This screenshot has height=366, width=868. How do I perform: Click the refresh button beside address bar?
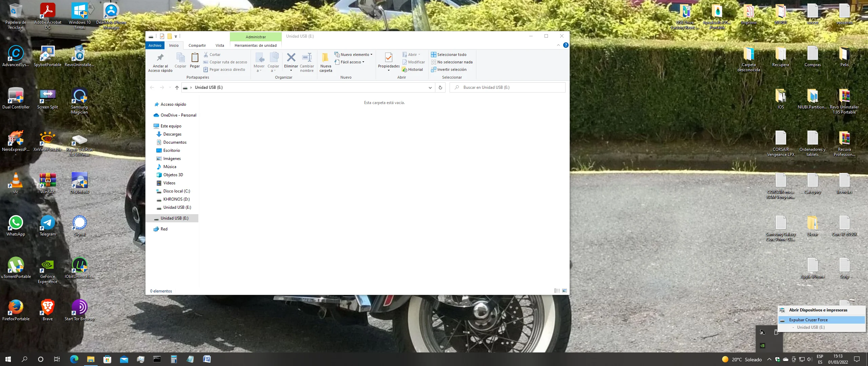pos(440,87)
